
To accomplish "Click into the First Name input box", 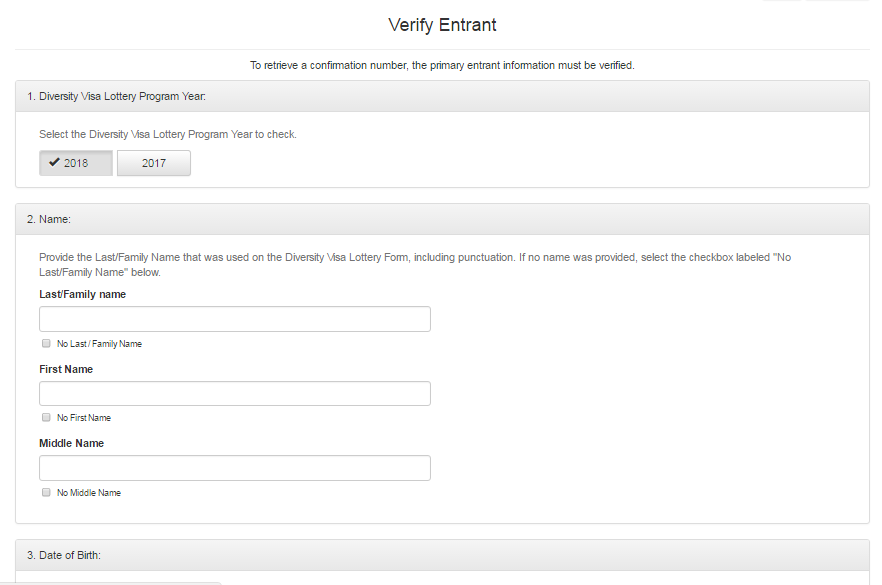I will pyautogui.click(x=235, y=394).
